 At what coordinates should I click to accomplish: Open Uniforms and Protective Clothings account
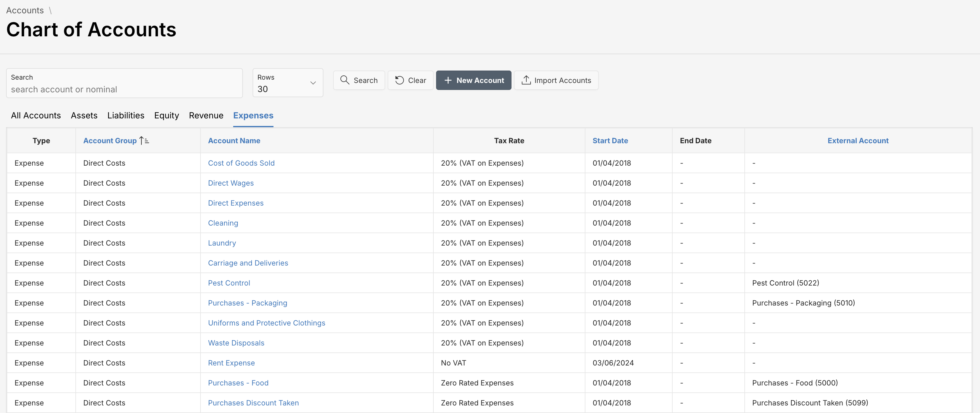[266, 323]
